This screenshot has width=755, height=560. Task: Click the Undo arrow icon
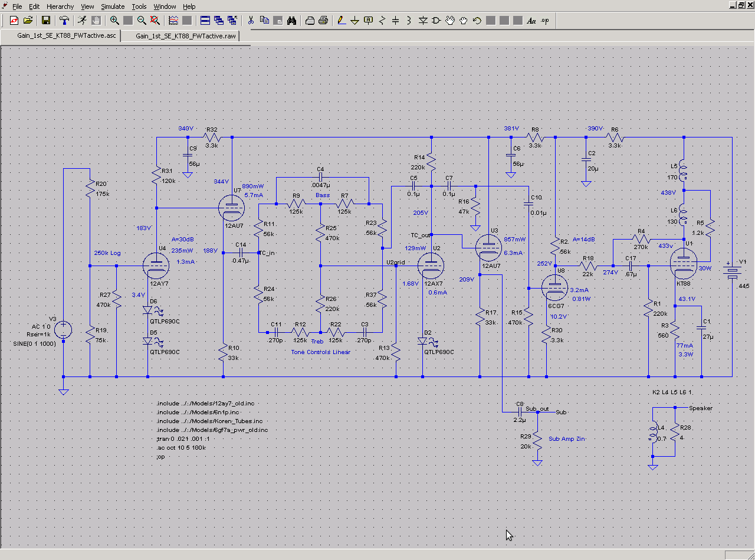tap(477, 21)
